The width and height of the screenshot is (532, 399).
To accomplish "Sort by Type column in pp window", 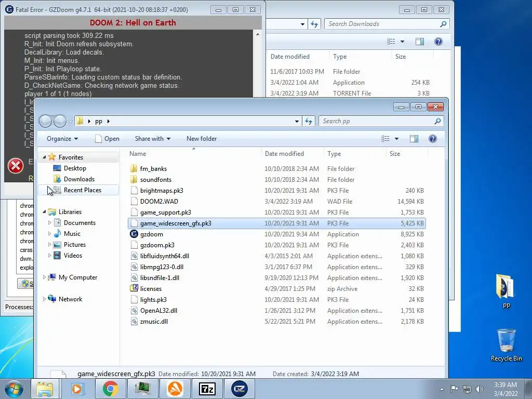I will click(x=355, y=154).
